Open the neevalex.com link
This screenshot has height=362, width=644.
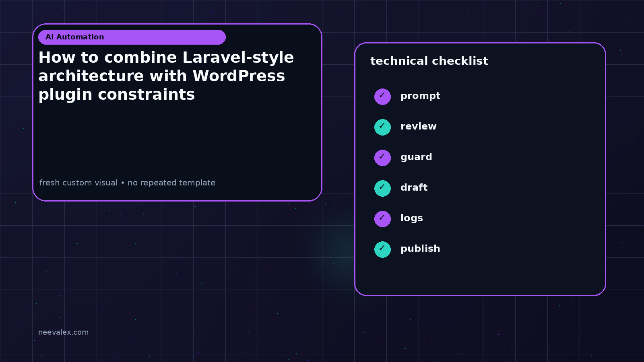tap(63, 332)
